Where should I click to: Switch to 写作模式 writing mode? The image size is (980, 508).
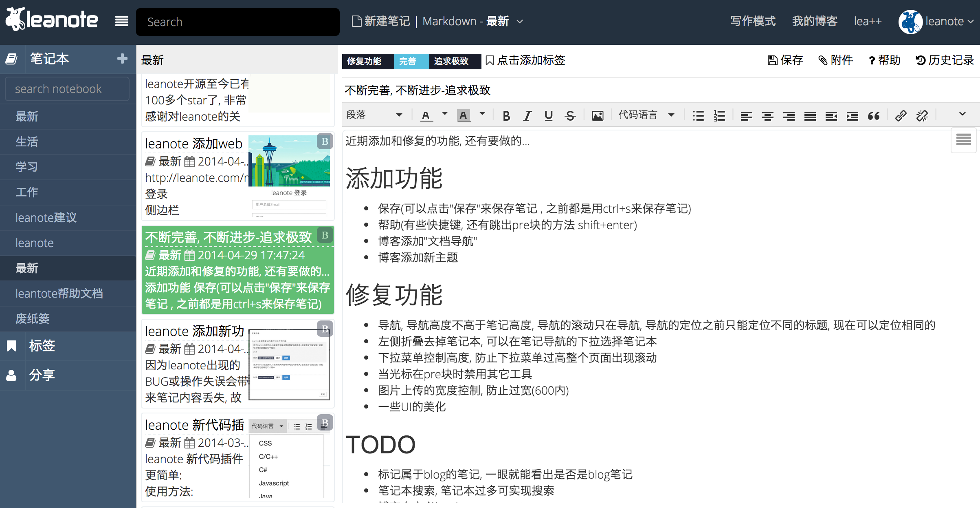pyautogui.click(x=752, y=21)
